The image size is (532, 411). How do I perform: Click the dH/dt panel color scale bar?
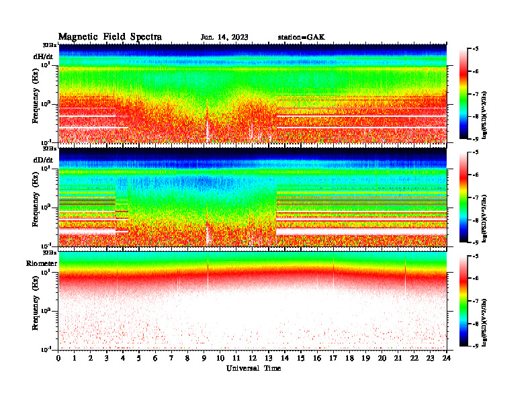point(463,93)
